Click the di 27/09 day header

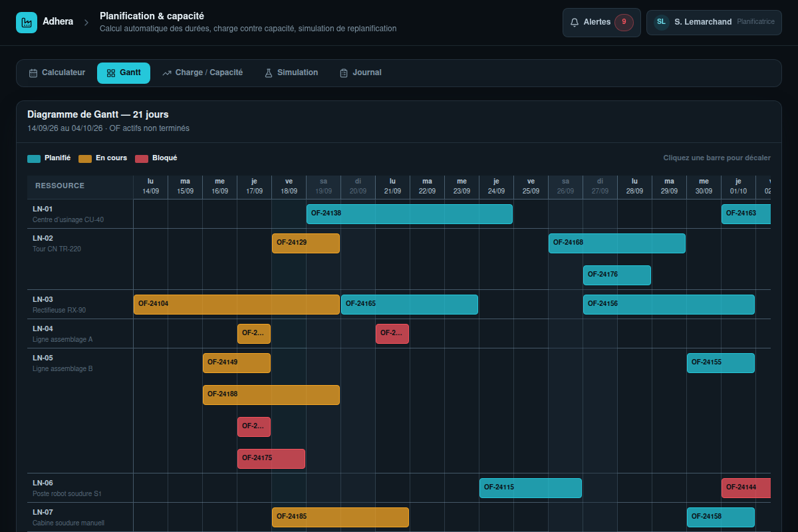(600, 186)
